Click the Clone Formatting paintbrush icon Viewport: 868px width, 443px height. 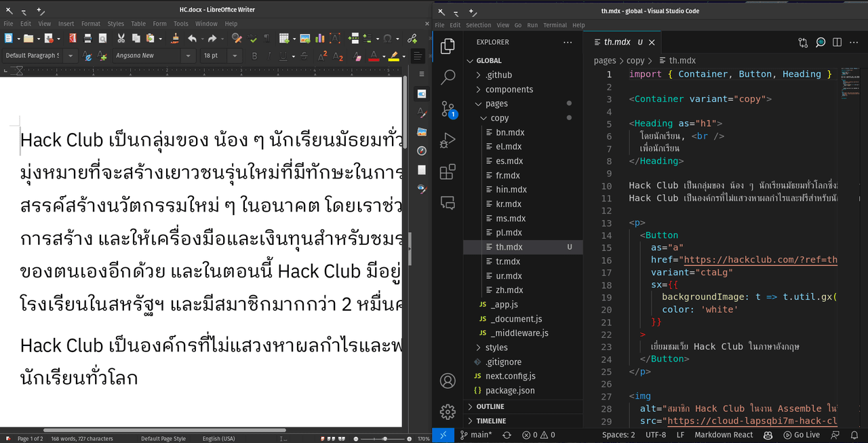(x=176, y=39)
